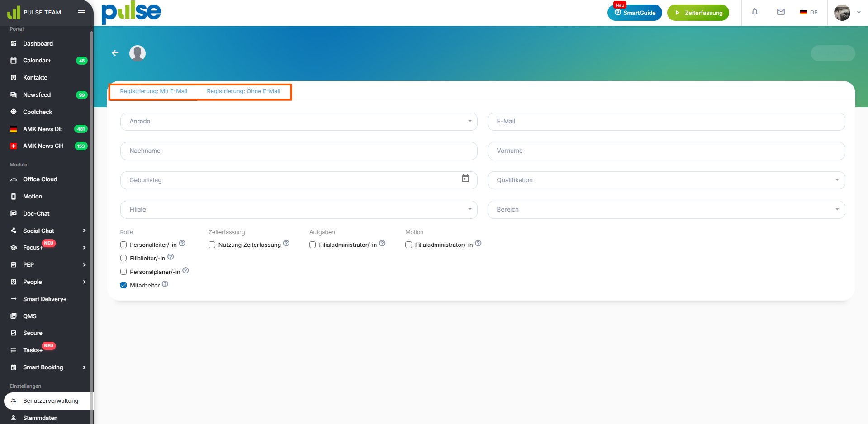Click the Vorname input field
The image size is (868, 424).
pyautogui.click(x=666, y=151)
